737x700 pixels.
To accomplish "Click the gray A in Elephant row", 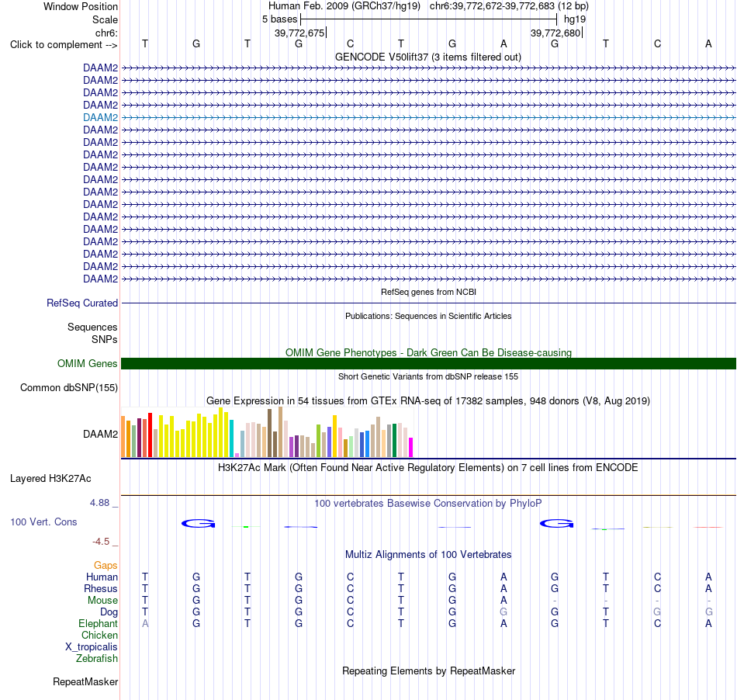I will 145,623.
